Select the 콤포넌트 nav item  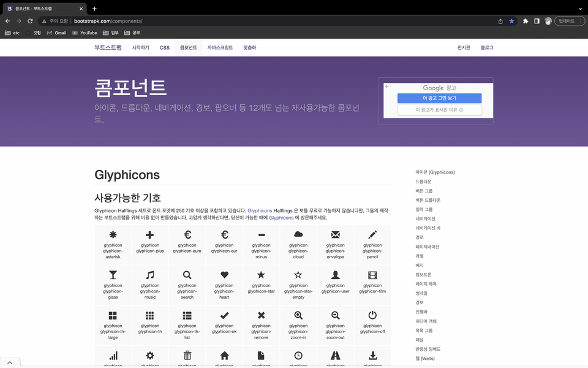(x=188, y=48)
